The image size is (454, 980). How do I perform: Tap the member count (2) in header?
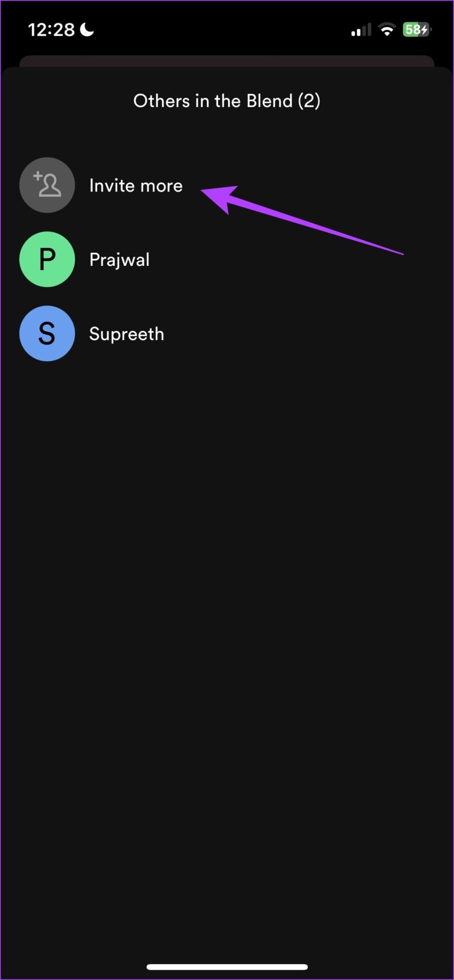pyautogui.click(x=309, y=101)
